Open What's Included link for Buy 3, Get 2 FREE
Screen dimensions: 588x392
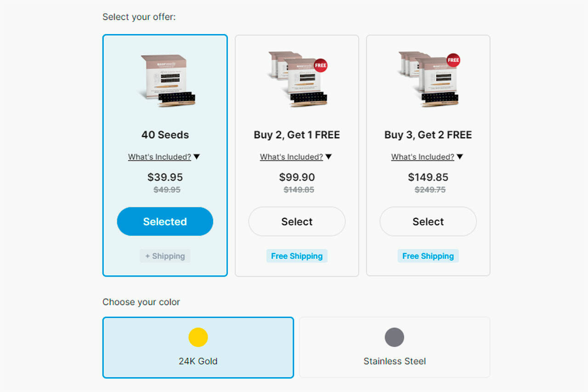pos(423,157)
